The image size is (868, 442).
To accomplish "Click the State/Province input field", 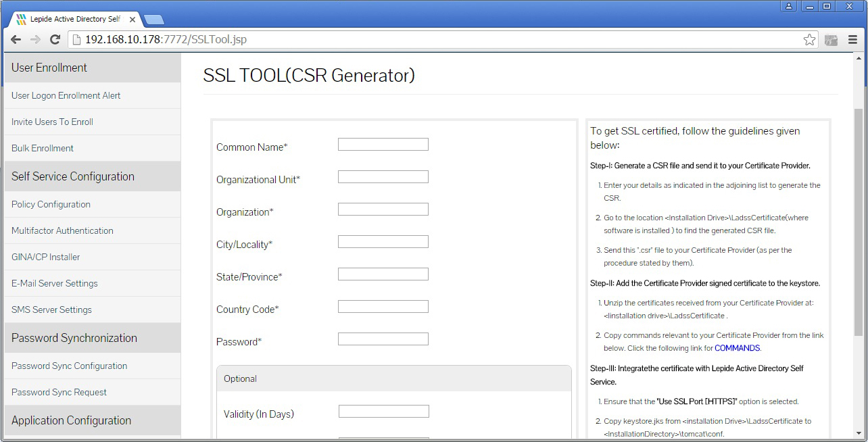I will 383,274.
